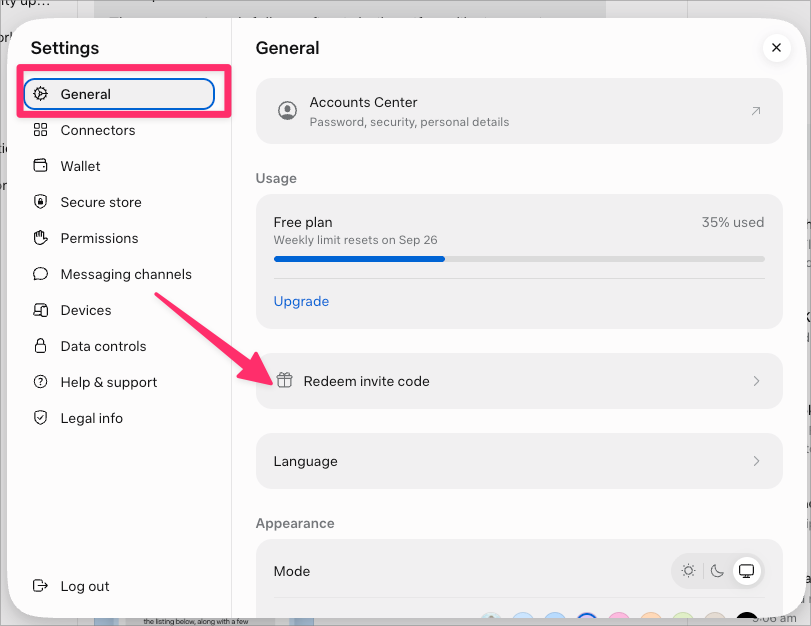
Task: Pick the light green accent swatch
Action: pos(683,616)
